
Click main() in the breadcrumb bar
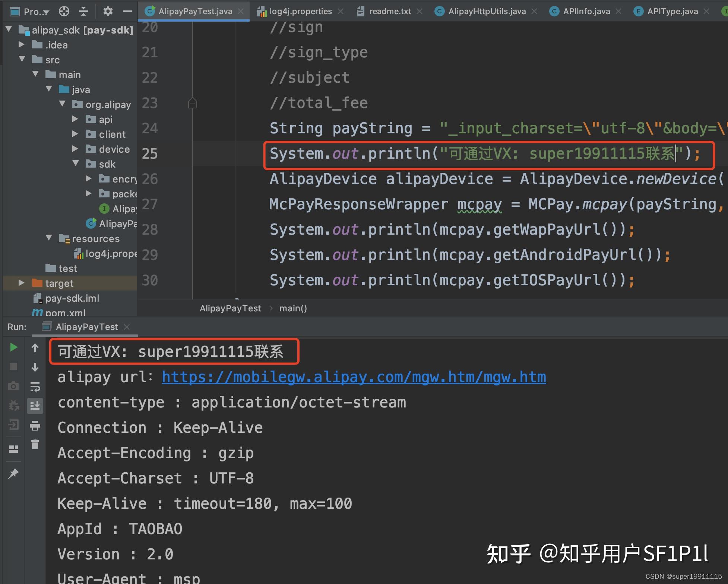pyautogui.click(x=293, y=308)
